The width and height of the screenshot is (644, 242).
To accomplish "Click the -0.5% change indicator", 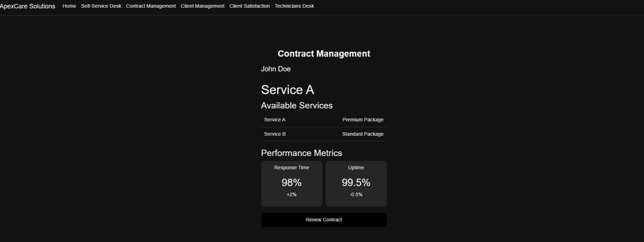I will tap(356, 194).
